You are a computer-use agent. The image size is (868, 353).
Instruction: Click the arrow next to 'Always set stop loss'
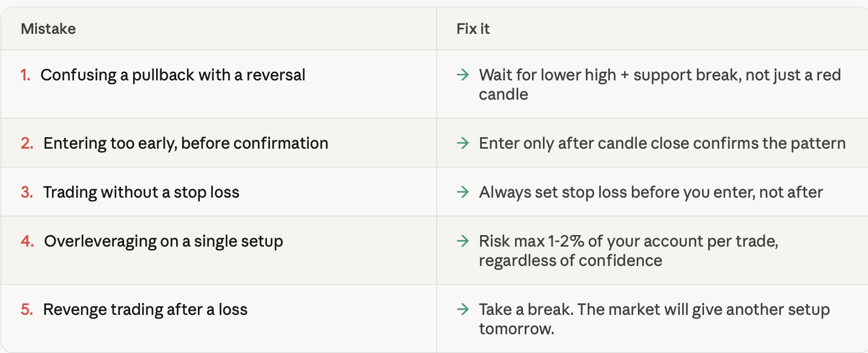pyautogui.click(x=463, y=192)
